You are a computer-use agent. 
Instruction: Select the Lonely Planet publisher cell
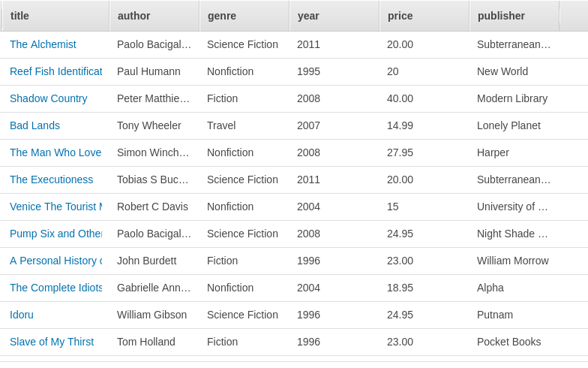click(508, 125)
